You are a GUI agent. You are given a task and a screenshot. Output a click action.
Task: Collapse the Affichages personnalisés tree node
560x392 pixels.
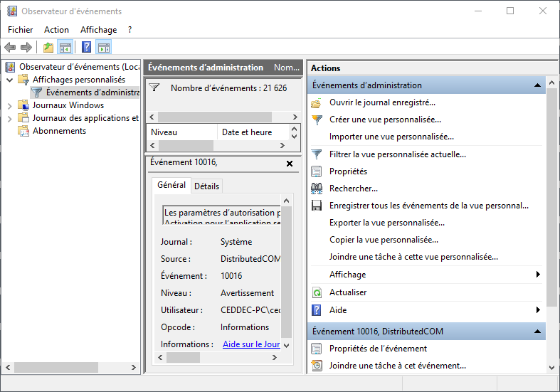(x=10, y=80)
